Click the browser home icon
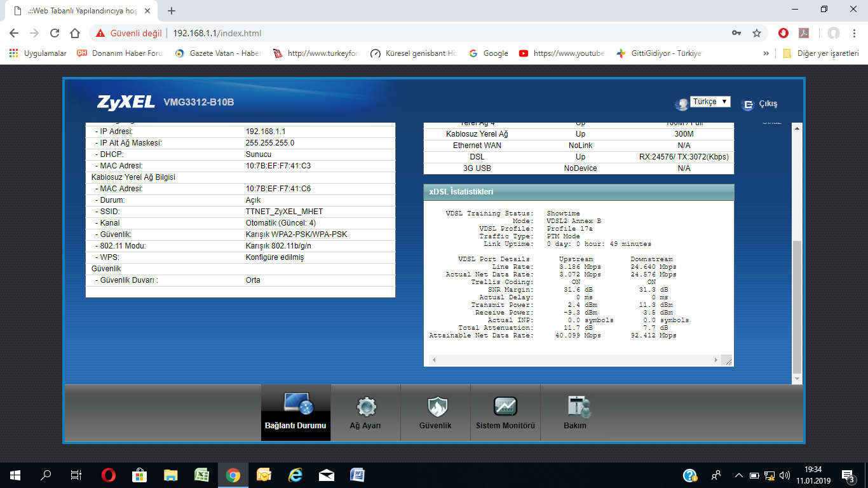Screen dimensions: 868x488 point(75,33)
